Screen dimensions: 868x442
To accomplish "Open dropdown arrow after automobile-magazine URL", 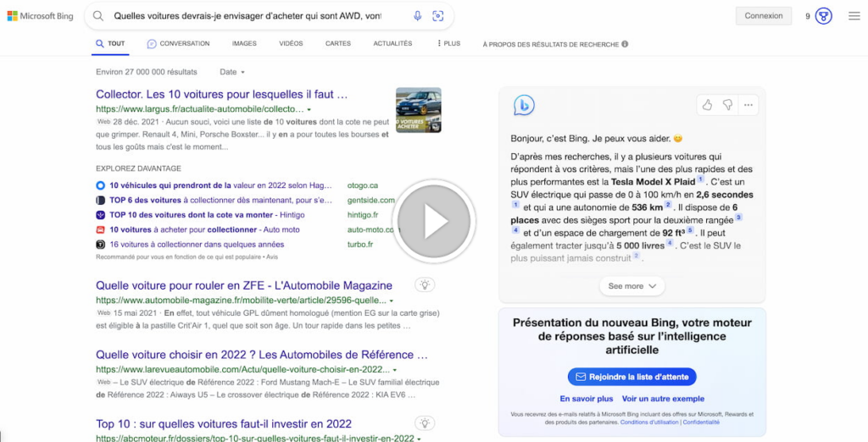I will 392,301.
